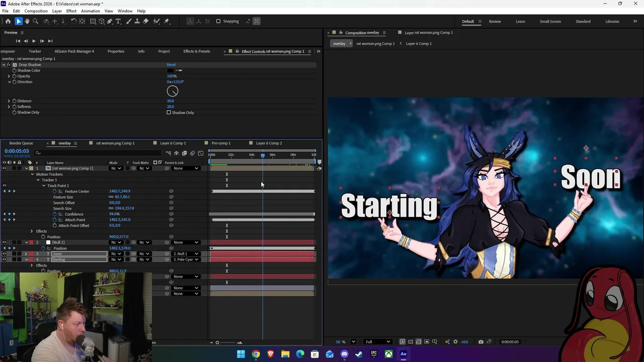Viewport: 644px width, 362px height.
Task: Open the Effect menu
Action: tap(71, 11)
